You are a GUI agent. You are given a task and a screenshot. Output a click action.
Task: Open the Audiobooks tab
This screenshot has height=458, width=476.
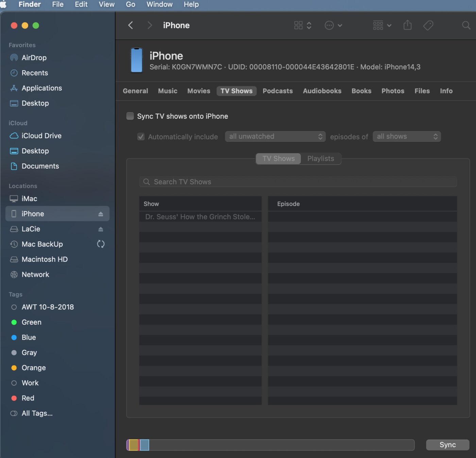(x=322, y=91)
